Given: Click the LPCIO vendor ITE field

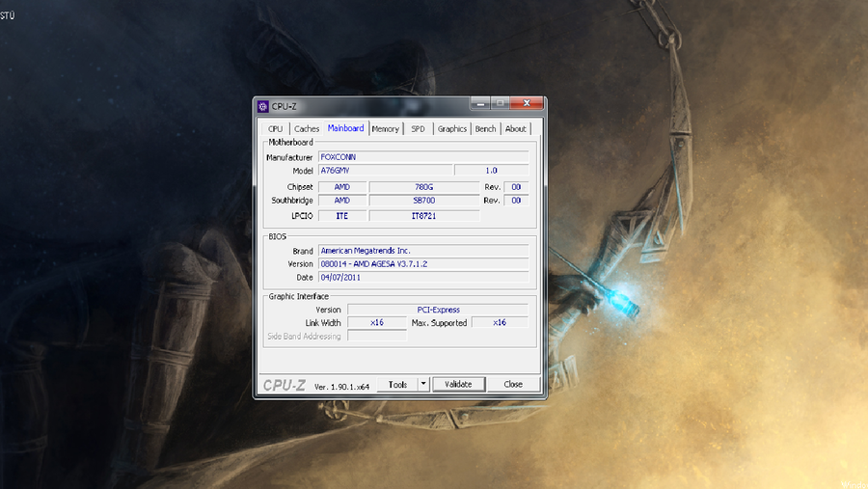Looking at the screenshot, I should pos(342,216).
